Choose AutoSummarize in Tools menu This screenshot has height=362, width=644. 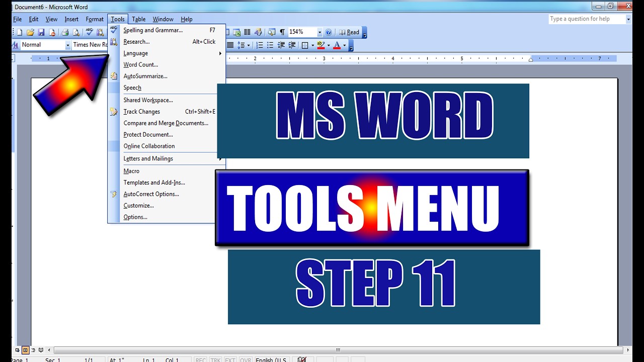(x=167, y=76)
